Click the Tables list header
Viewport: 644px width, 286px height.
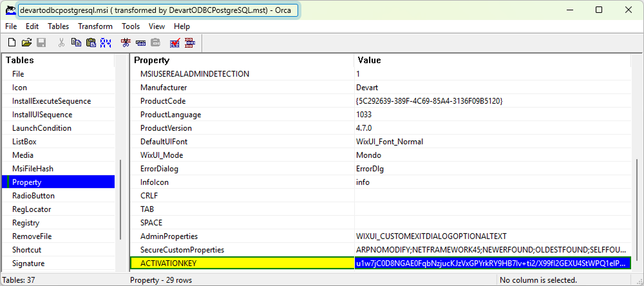[x=59, y=61]
